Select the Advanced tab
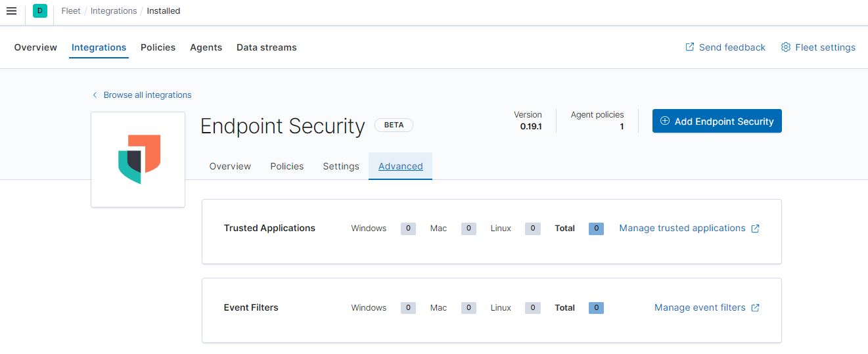Screen dimensions: 868x354 point(400,166)
